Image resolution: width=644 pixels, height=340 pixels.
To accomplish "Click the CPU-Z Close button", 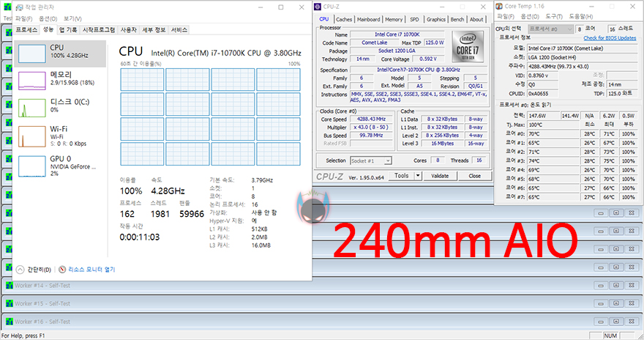I will (475, 176).
